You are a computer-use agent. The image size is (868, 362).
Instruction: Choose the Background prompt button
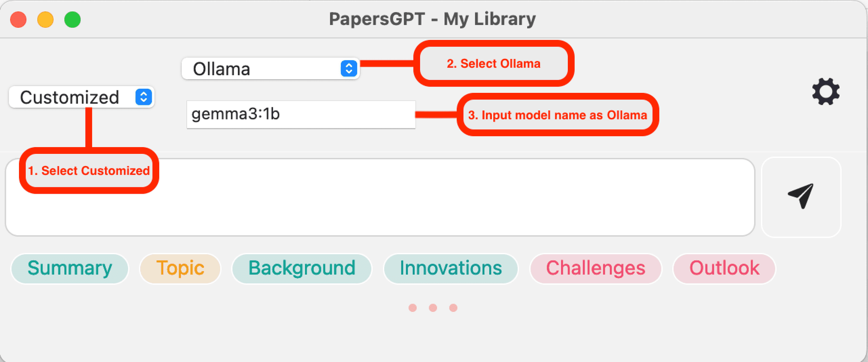pyautogui.click(x=302, y=268)
